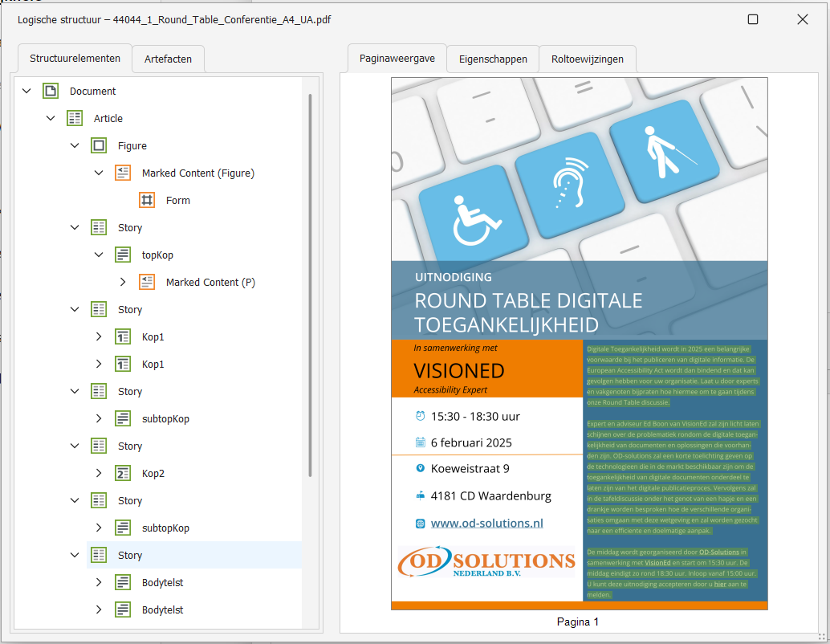Click the highlighted body text block in the preview
This screenshot has height=644, width=830.
673,471
